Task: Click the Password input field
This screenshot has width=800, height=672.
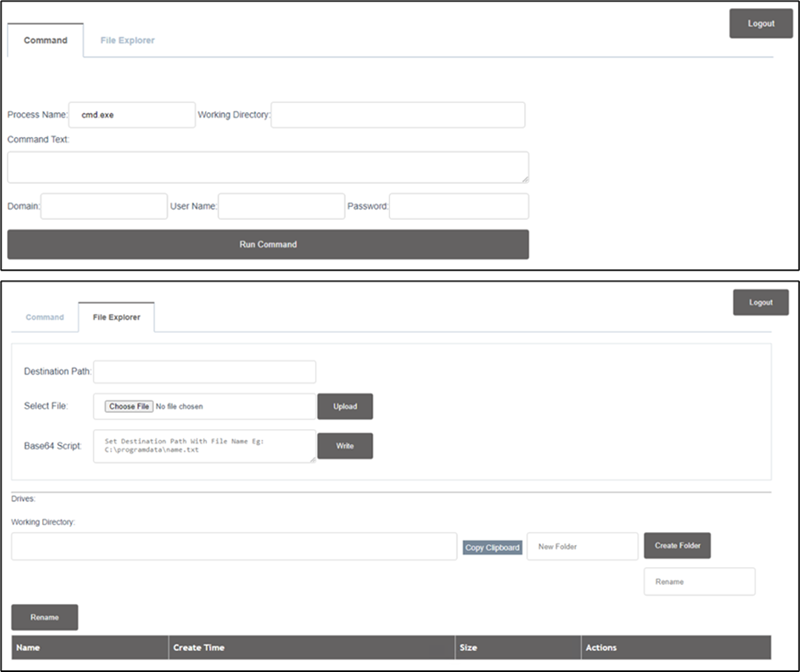Action: click(x=460, y=207)
